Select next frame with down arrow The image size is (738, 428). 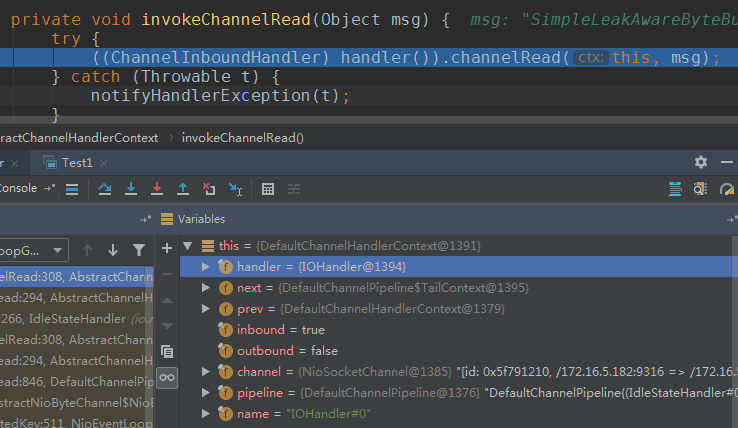click(x=113, y=250)
